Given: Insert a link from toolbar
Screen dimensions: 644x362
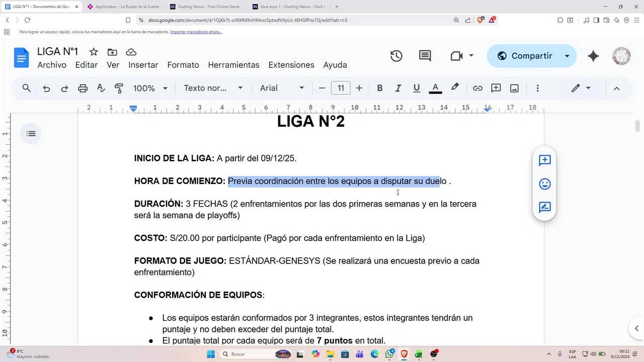Looking at the screenshot, I should coord(477,88).
